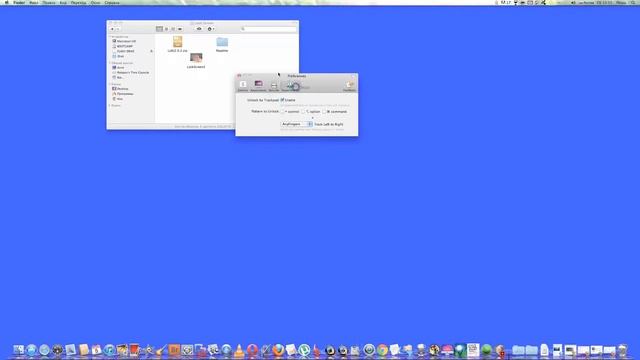Select the Lock Screen app icon
Image resolution: width=640 pixels, height=360 pixels.
pyautogui.click(x=196, y=58)
